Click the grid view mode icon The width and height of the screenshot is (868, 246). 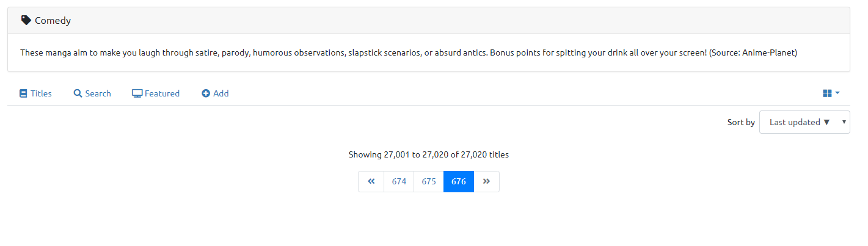click(827, 93)
